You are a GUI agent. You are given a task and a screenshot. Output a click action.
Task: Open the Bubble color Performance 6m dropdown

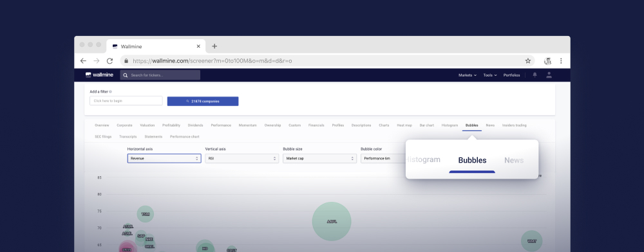[383, 158]
